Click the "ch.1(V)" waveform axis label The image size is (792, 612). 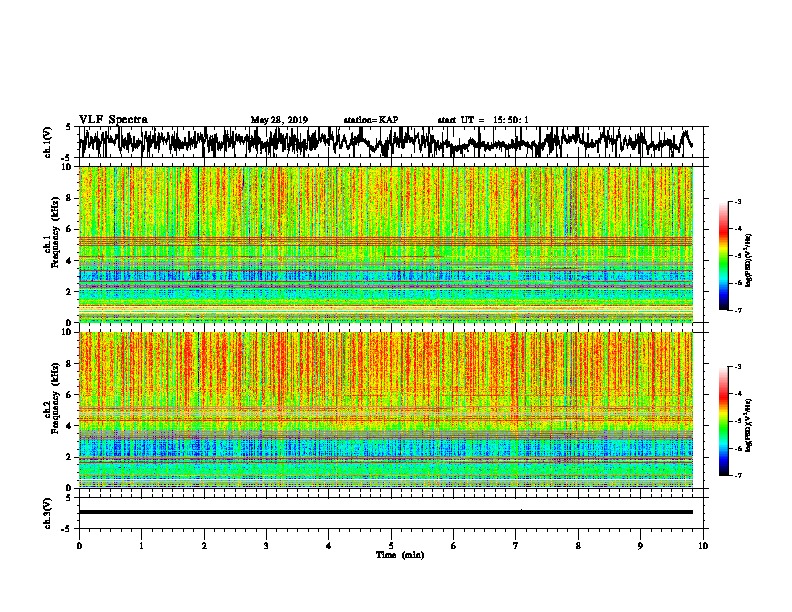point(48,142)
